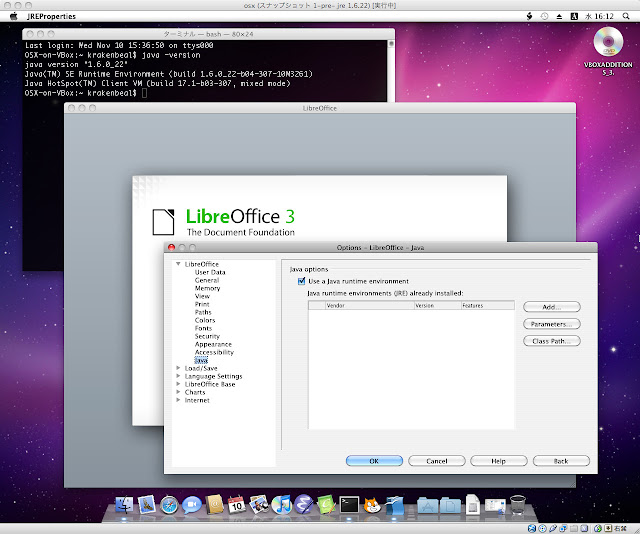Image resolution: width=640 pixels, height=534 pixels.
Task: Open the VBOXADDITIONS DVD desktop icon
Action: [608, 42]
